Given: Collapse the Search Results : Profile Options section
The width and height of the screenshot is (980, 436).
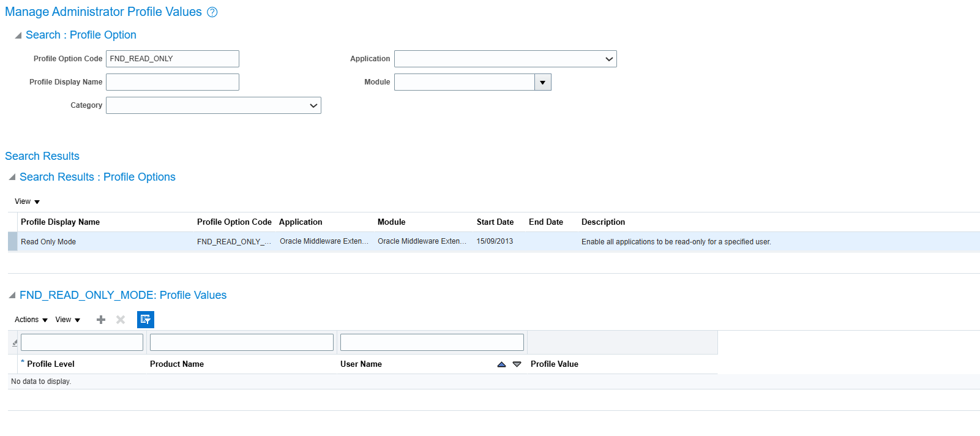Looking at the screenshot, I should click(12, 177).
